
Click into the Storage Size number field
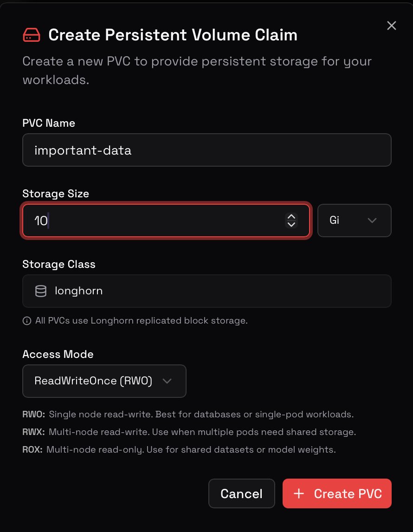point(158,221)
